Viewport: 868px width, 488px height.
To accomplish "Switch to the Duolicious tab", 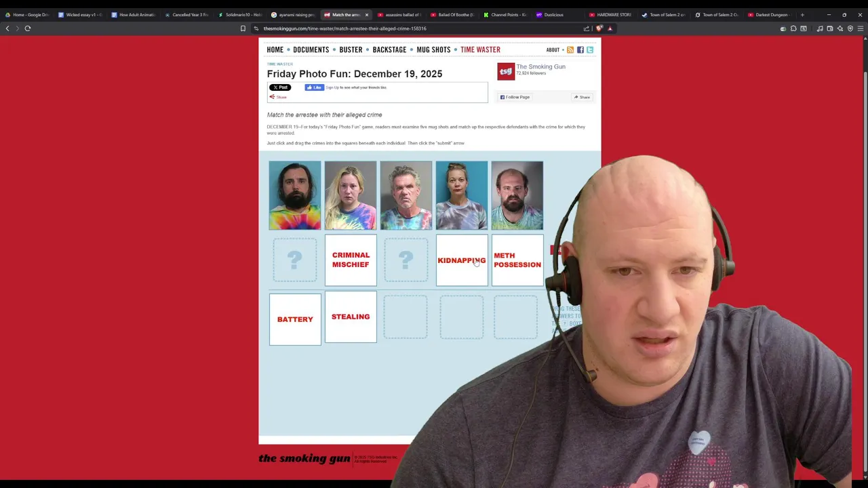I will click(558, 14).
